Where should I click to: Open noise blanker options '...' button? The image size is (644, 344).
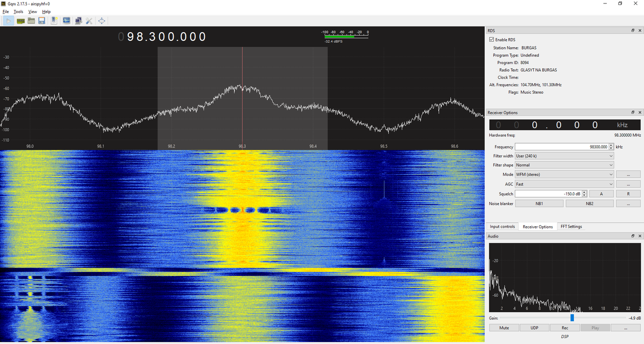pos(628,203)
